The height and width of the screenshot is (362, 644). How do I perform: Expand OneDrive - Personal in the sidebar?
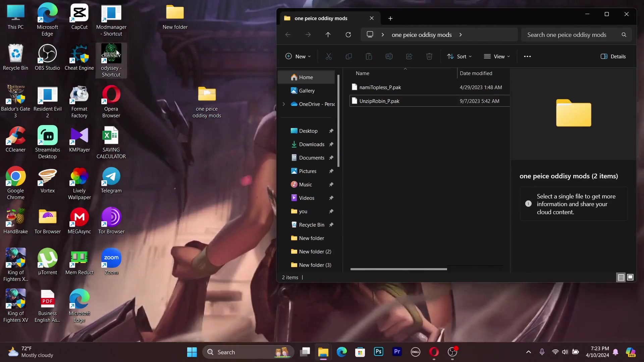[284, 104]
